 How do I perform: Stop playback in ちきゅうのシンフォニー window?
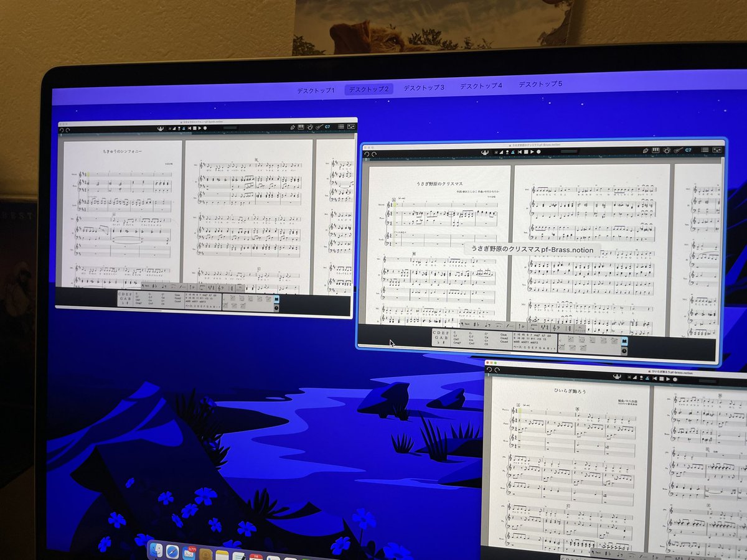[x=195, y=128]
